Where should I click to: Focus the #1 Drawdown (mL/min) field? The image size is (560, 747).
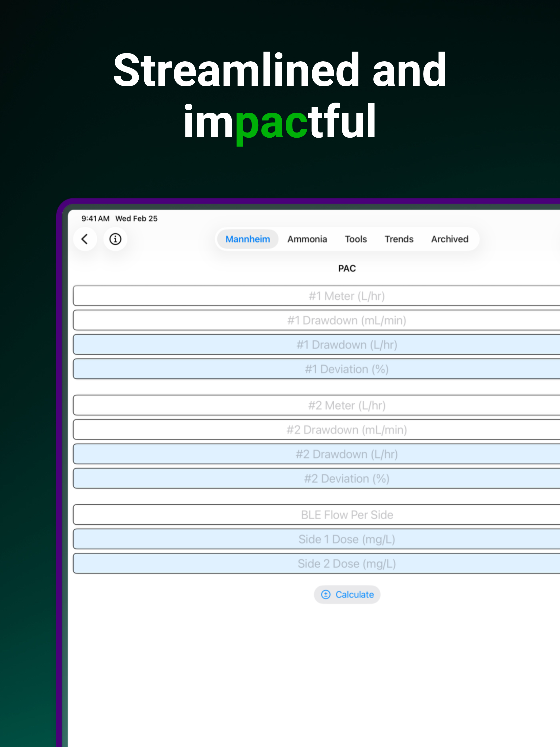click(317, 320)
